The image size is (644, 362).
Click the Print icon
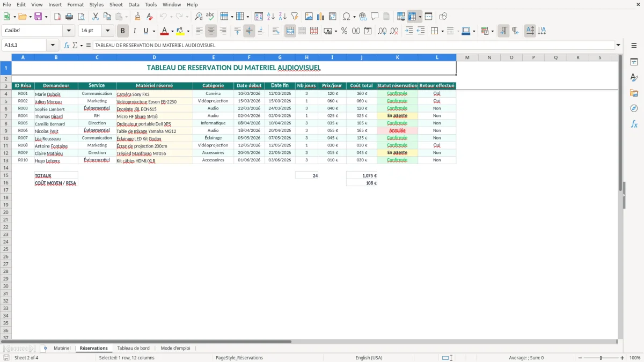[68, 17]
